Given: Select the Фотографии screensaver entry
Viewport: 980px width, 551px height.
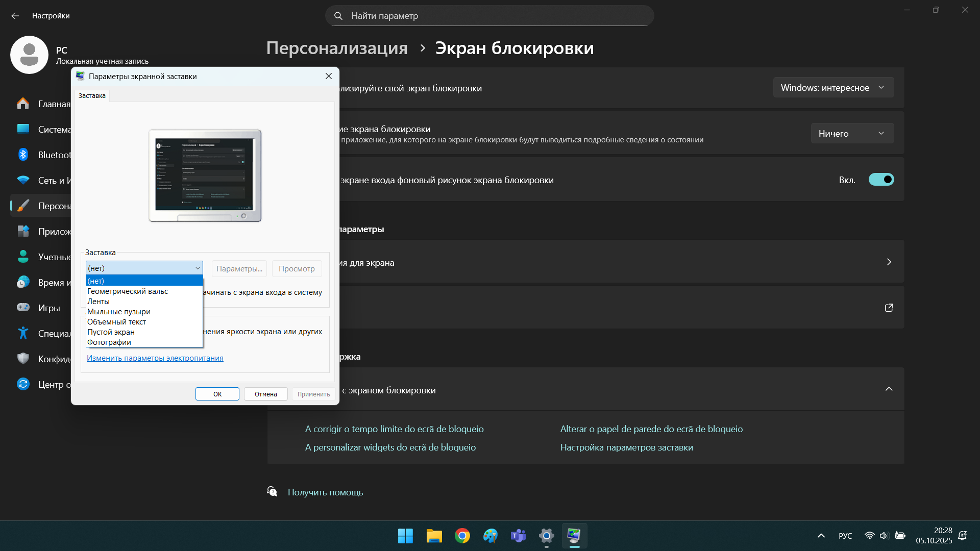Looking at the screenshot, I should pos(109,342).
